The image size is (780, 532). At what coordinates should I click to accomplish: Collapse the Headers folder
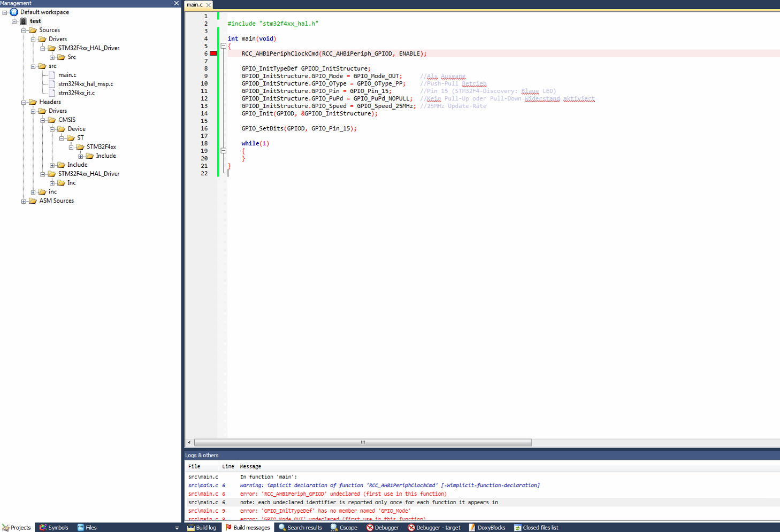pyautogui.click(x=24, y=102)
